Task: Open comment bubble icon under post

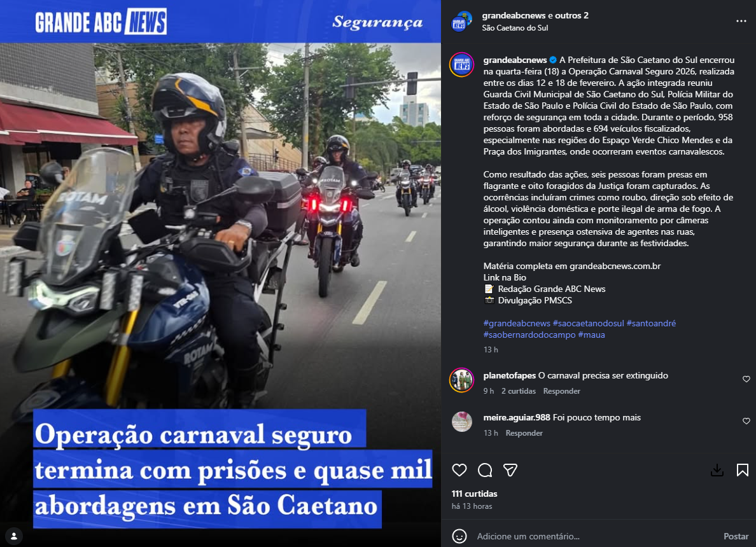Action: 485,470
